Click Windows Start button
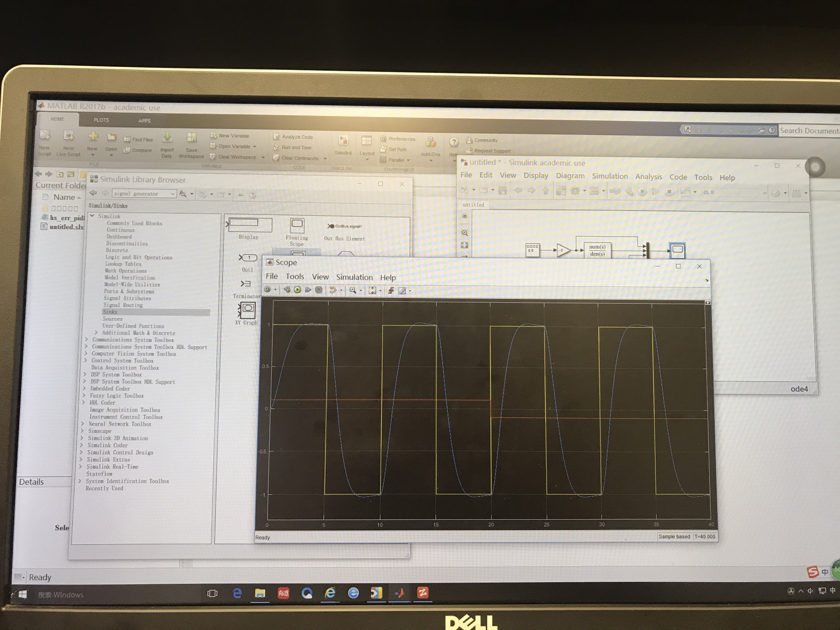The width and height of the screenshot is (840, 630). pyautogui.click(x=23, y=594)
